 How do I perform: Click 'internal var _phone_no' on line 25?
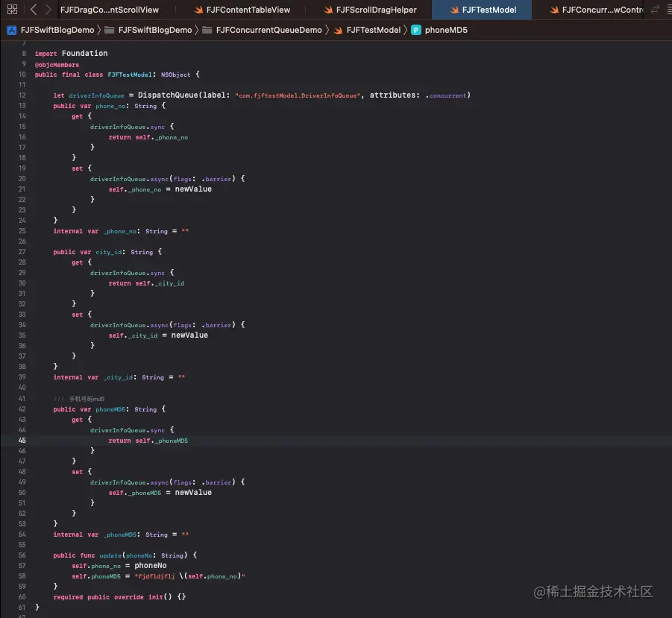pyautogui.click(x=95, y=231)
